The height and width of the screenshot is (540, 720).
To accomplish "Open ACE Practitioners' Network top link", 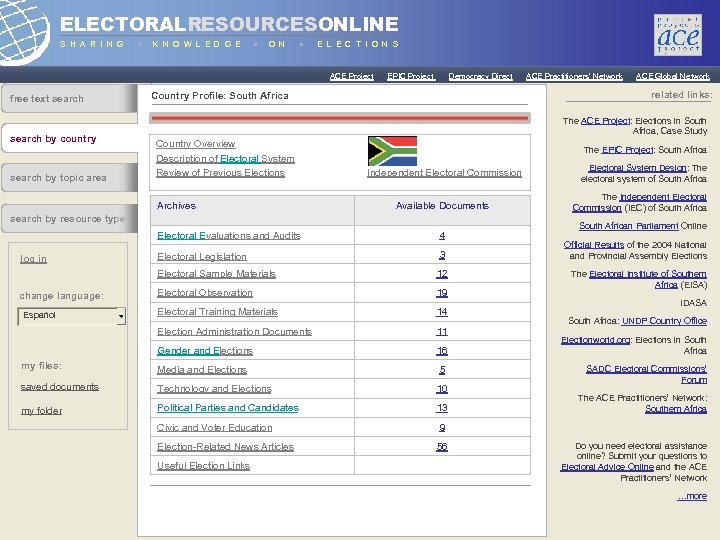I will tap(574, 76).
